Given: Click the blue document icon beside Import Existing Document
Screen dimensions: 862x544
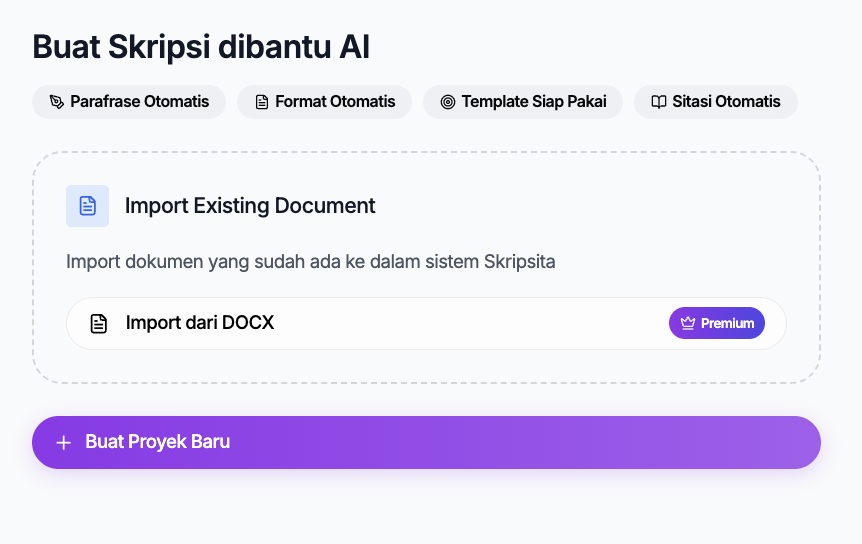Looking at the screenshot, I should (x=87, y=206).
